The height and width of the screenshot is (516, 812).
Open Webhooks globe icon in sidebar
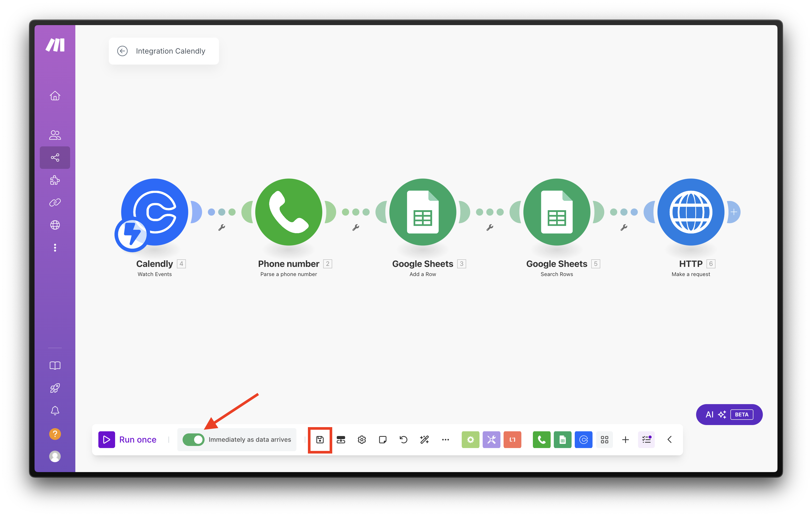55,225
